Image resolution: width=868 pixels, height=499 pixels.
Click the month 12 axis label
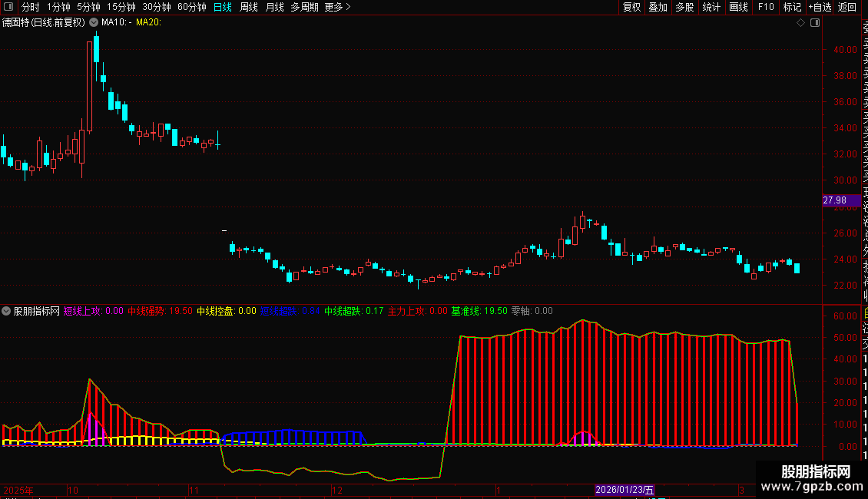point(337,490)
